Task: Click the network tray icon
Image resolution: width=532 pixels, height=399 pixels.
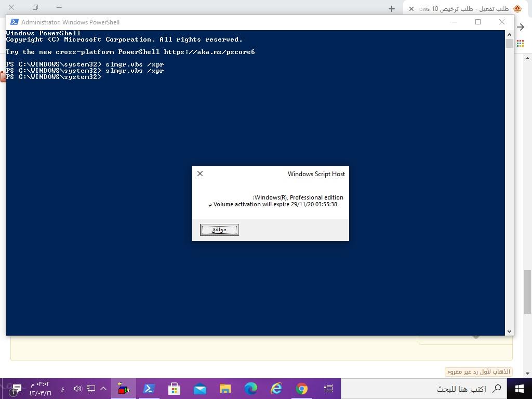Action: tap(91, 389)
